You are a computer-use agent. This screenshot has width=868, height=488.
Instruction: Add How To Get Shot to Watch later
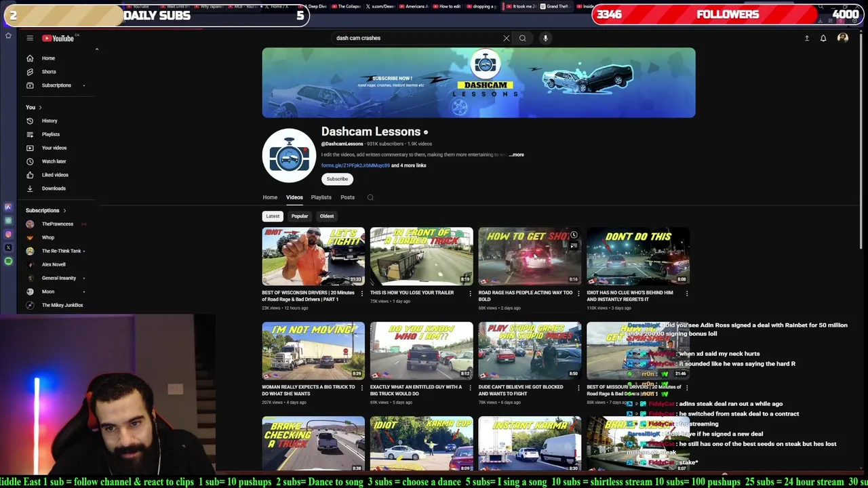tap(574, 235)
